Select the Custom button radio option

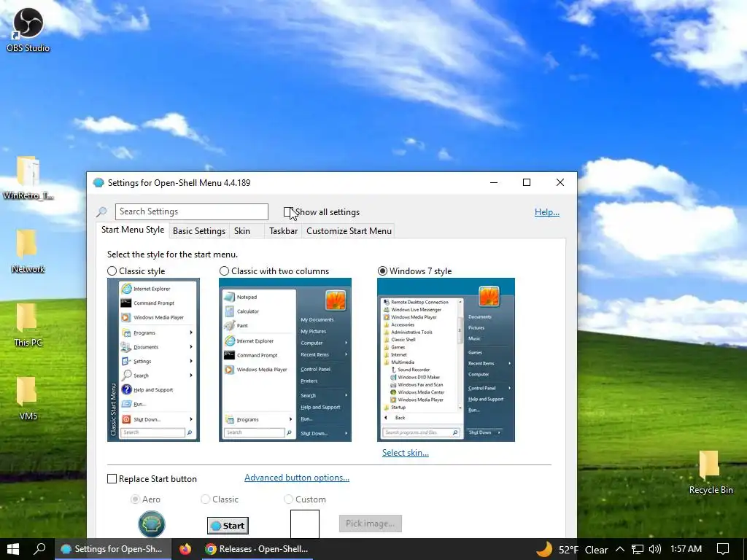(288, 499)
